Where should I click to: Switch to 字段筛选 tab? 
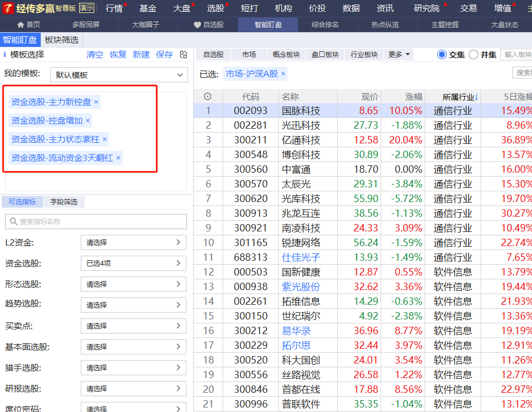pos(64,201)
